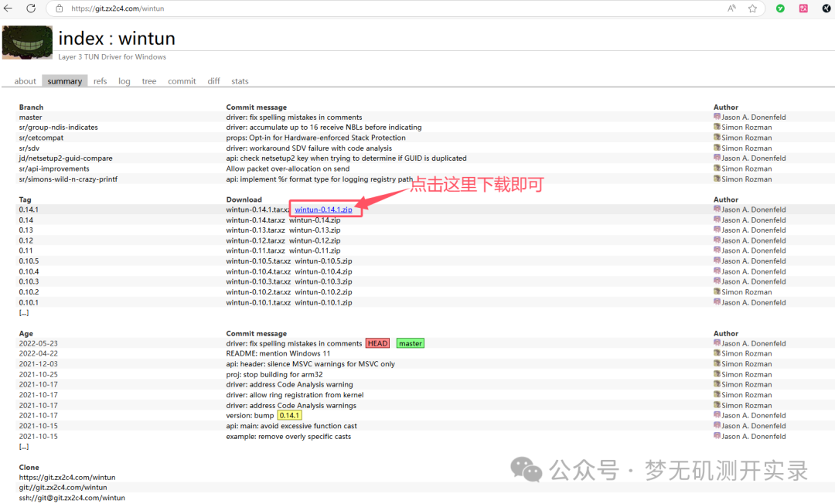The width and height of the screenshot is (835, 504).
Task: Click the cgit logo image
Action: 27,42
